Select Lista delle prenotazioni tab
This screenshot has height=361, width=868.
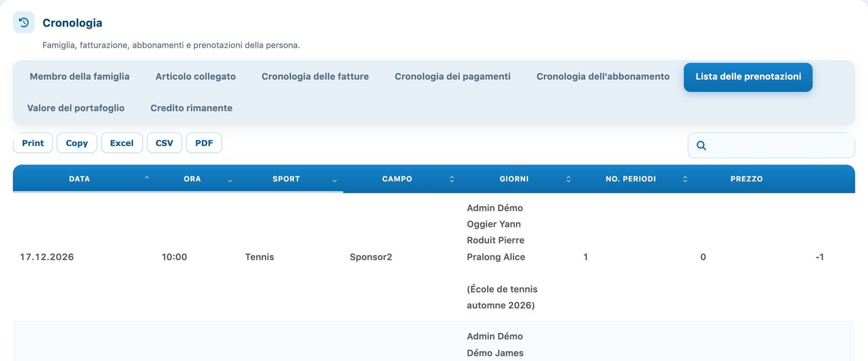(x=748, y=77)
